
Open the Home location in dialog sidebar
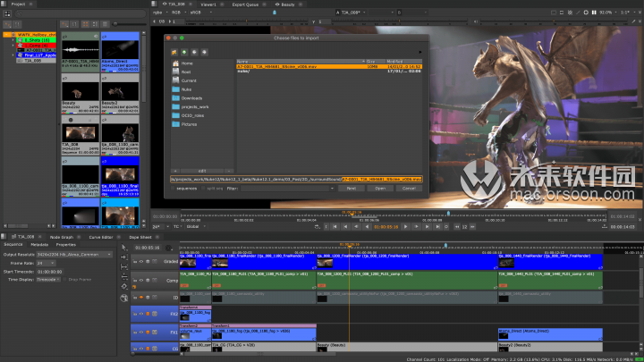click(x=187, y=63)
